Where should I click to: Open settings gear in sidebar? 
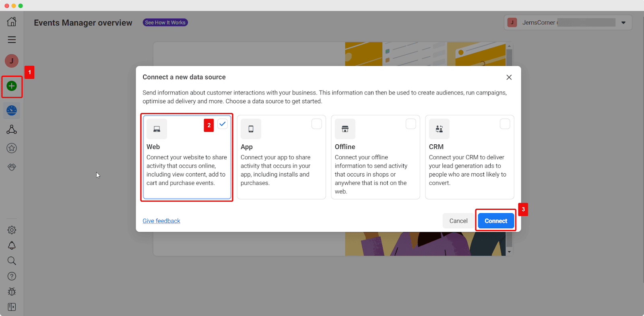tap(12, 230)
